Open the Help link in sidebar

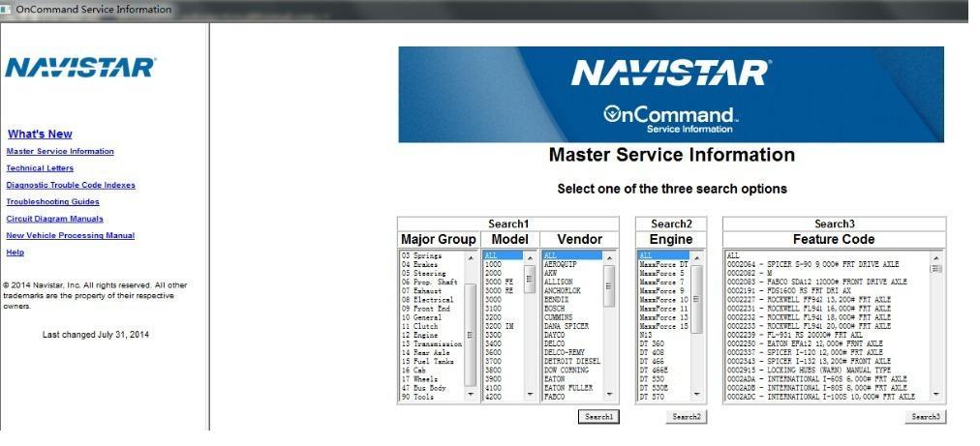[x=15, y=253]
